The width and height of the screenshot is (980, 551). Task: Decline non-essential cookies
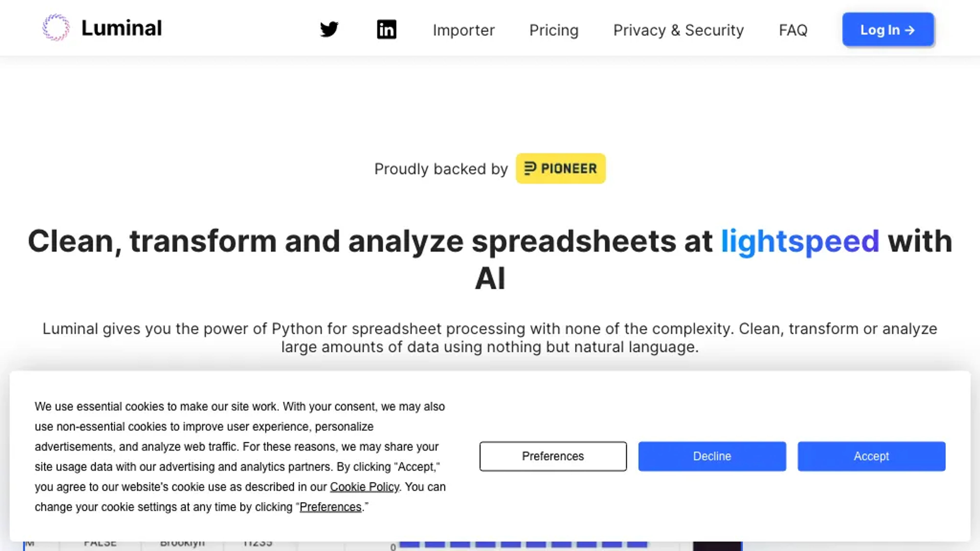pos(712,456)
